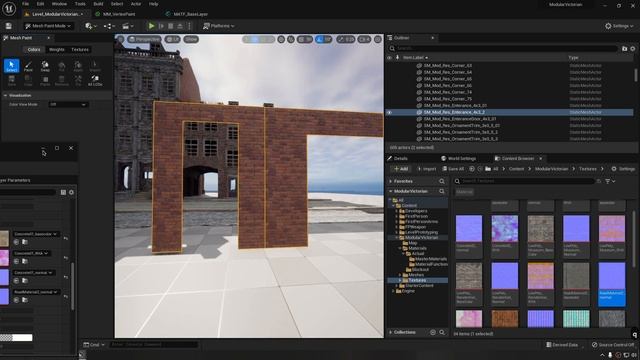640x360 pixels.
Task: Open editor Settings in top toolbar
Action: (x=619, y=26)
